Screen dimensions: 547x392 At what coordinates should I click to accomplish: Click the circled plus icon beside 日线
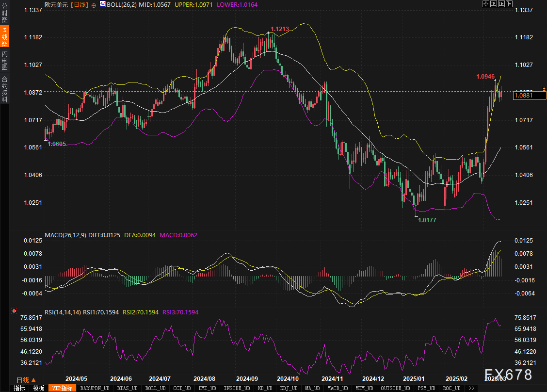pyautogui.click(x=94, y=4)
